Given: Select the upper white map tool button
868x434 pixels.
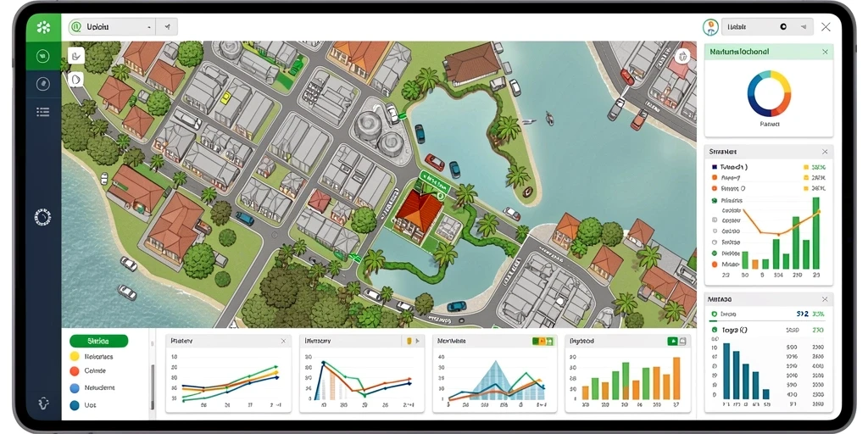Looking at the screenshot, I should 75,55.
